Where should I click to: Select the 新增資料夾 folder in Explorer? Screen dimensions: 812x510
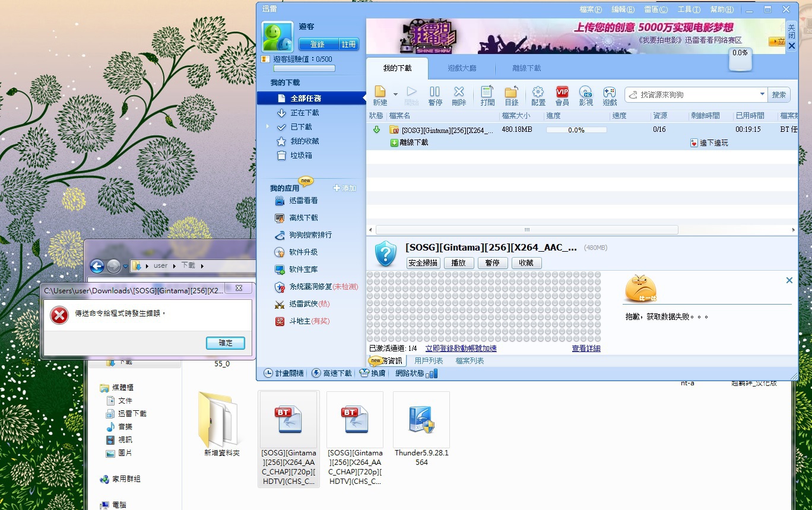tap(220, 425)
